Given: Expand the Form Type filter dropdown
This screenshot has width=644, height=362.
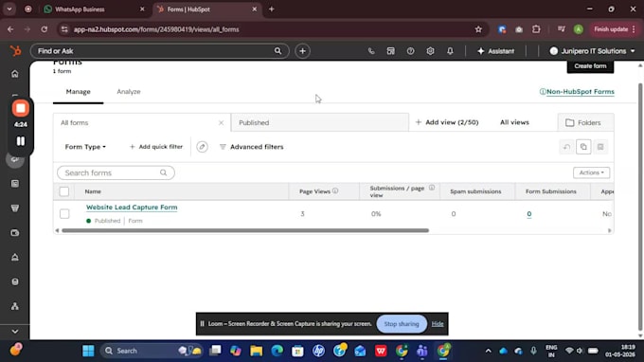Looking at the screenshot, I should [x=85, y=147].
